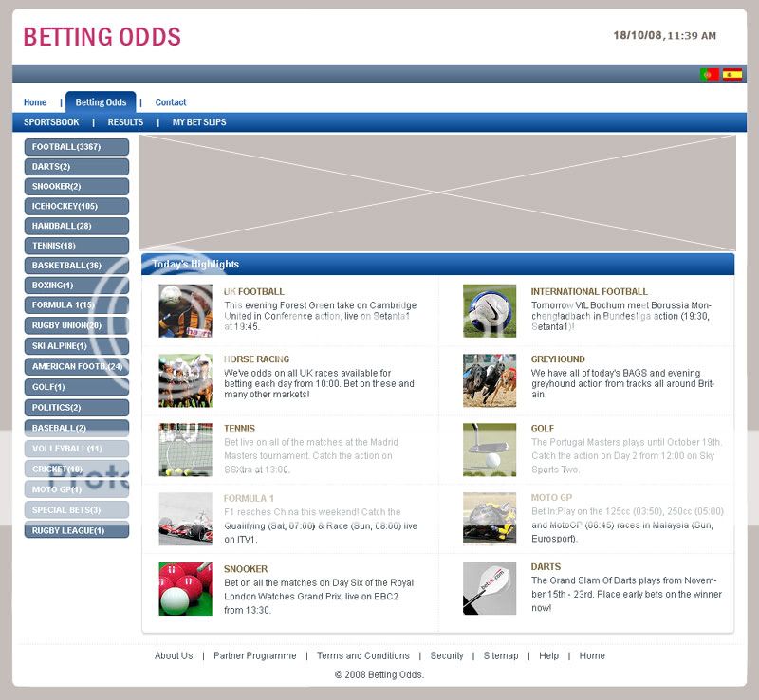Open the GOLF highlight heading
759x700 pixels.
543,429
